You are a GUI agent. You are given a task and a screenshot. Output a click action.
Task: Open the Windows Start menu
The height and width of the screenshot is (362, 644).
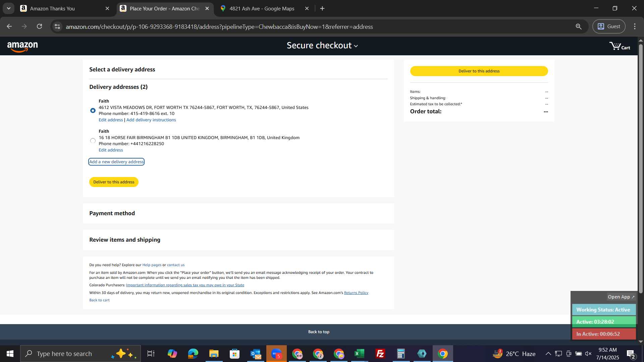pyautogui.click(x=10, y=354)
